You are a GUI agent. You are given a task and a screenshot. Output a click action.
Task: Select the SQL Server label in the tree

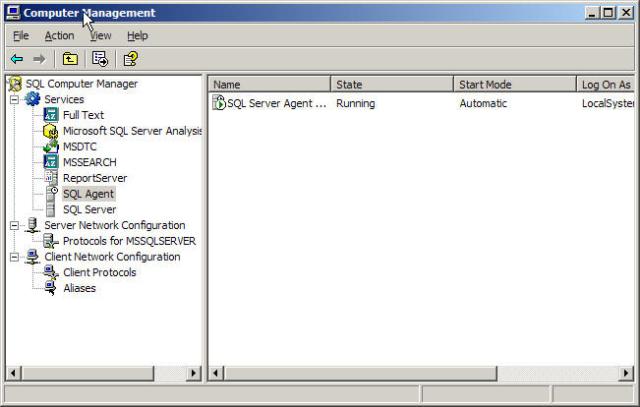tap(89, 210)
